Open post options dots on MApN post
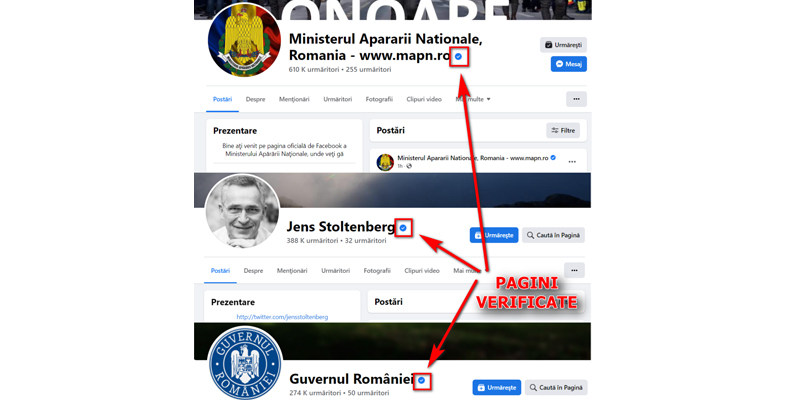Viewport: 800px width, 400px height. point(572,162)
